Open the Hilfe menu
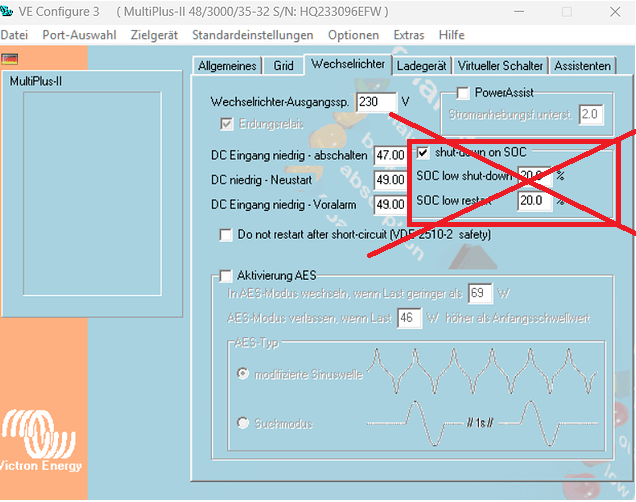The width and height of the screenshot is (636, 502). pos(451,35)
